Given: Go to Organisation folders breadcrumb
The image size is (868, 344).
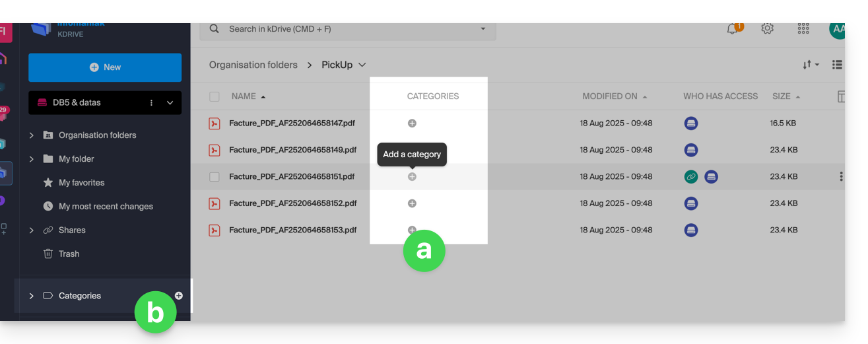Looking at the screenshot, I should (x=253, y=65).
